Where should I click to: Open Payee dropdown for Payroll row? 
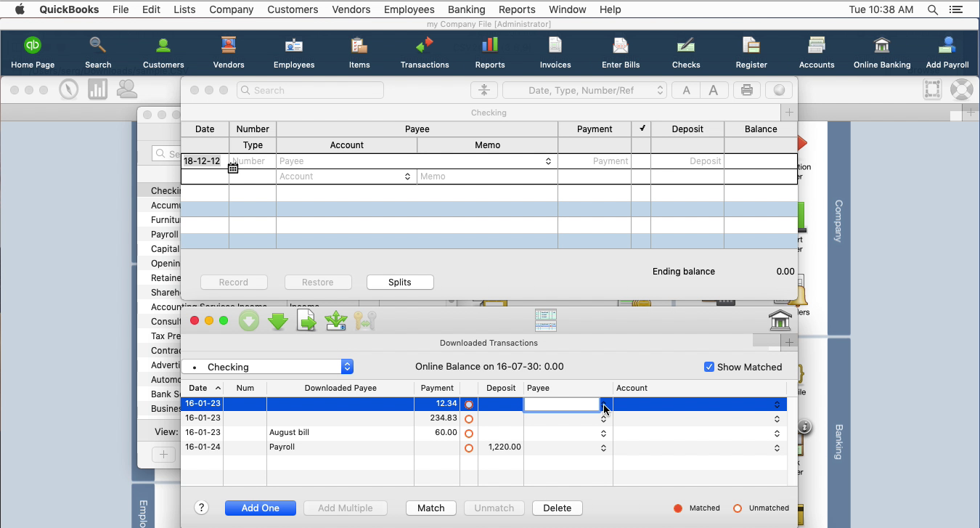pos(603,448)
